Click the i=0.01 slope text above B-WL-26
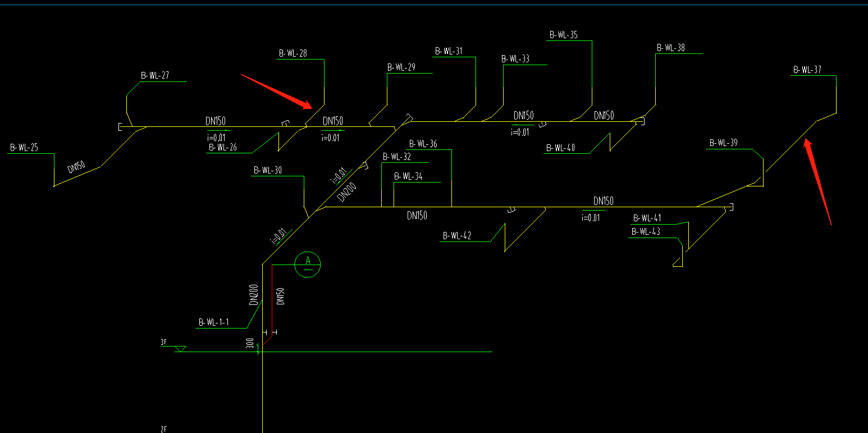The image size is (868, 433). 217,137
